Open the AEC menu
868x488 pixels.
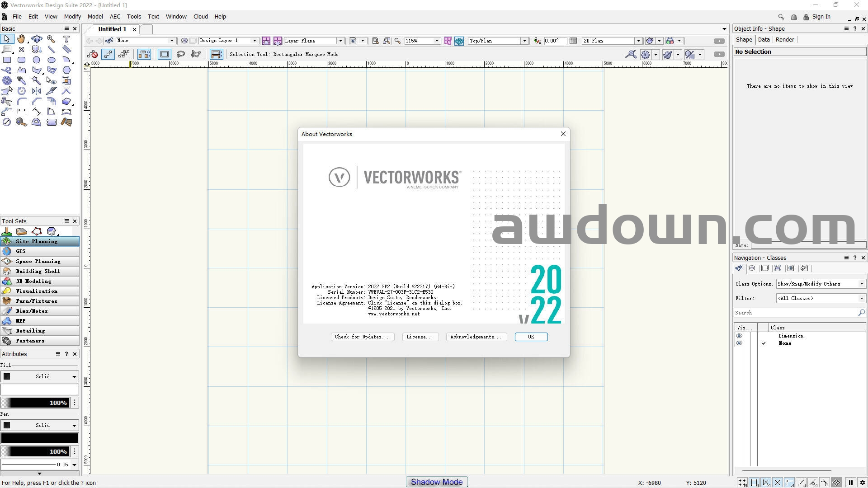click(115, 16)
